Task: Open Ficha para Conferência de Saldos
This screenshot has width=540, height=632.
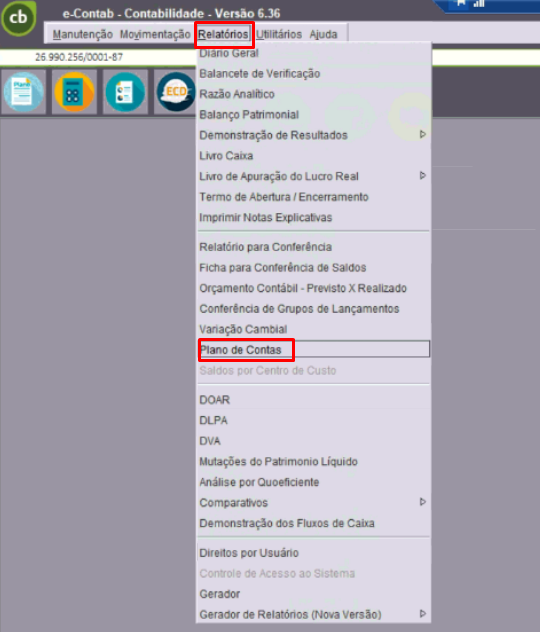Action: pos(314,268)
